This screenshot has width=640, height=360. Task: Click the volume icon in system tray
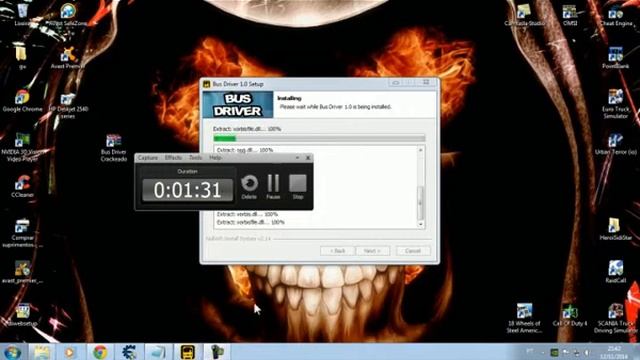point(587,352)
